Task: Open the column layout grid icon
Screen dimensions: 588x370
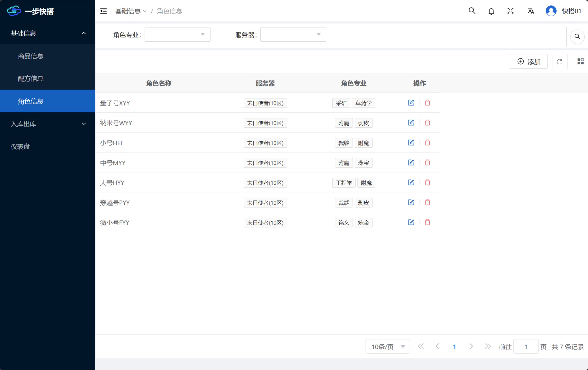Action: pos(580,61)
